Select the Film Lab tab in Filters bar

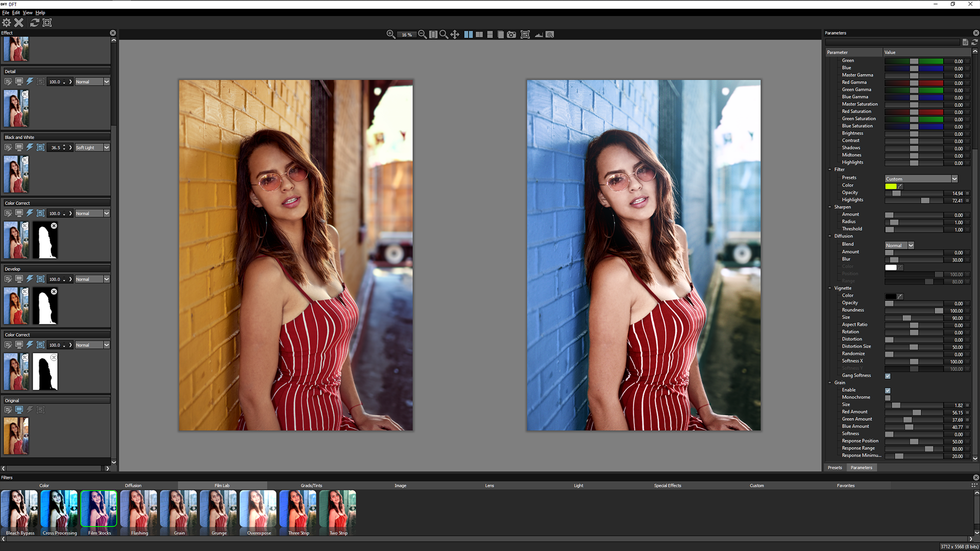click(222, 485)
